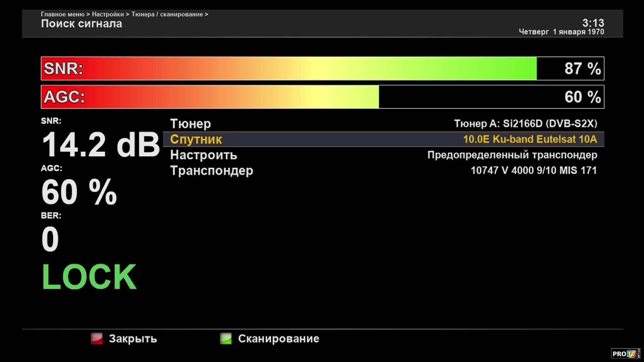Click the Предопределенный транспондер value
The image size is (644, 362).
pos(512,155)
